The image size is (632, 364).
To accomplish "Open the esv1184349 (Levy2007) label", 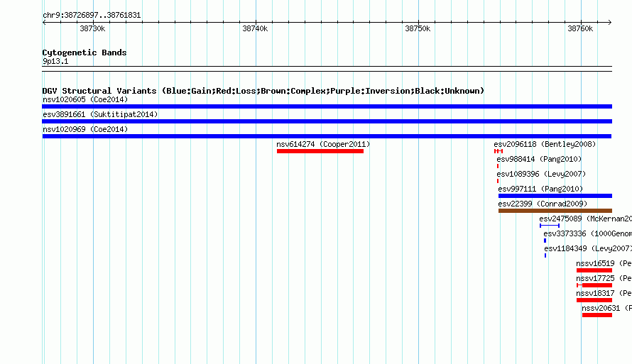I will [588, 248].
